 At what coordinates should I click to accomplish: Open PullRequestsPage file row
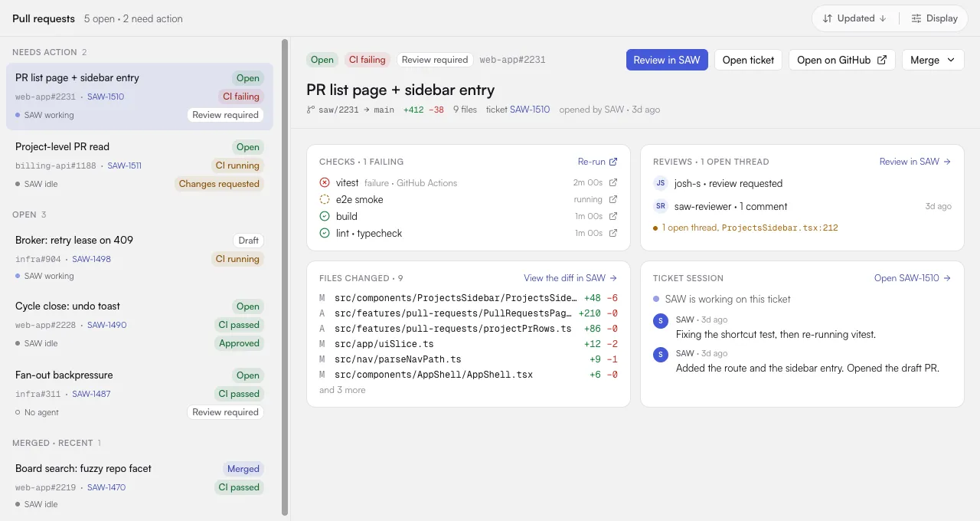coord(469,313)
